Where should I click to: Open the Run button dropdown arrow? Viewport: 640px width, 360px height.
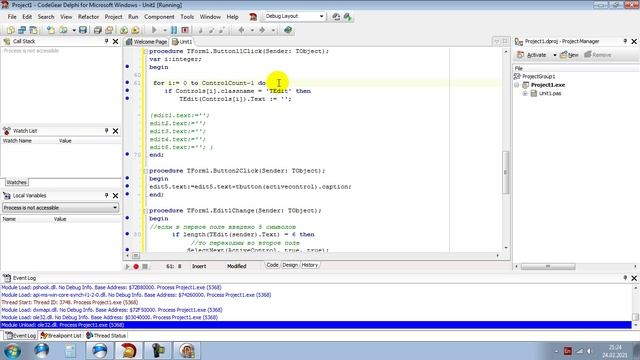164,30
